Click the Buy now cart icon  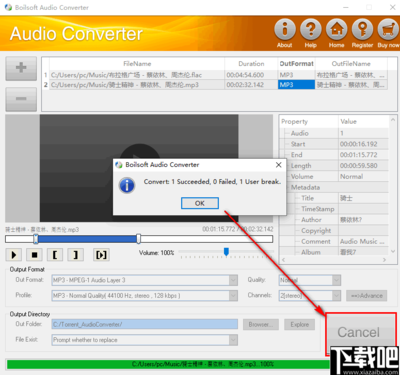(388, 30)
